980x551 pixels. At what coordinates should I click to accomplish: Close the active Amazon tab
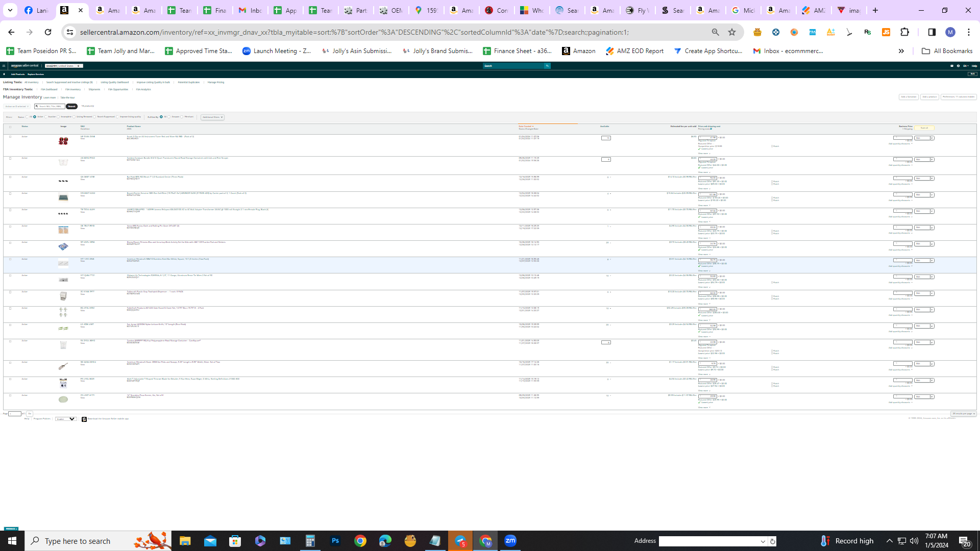coord(81,10)
